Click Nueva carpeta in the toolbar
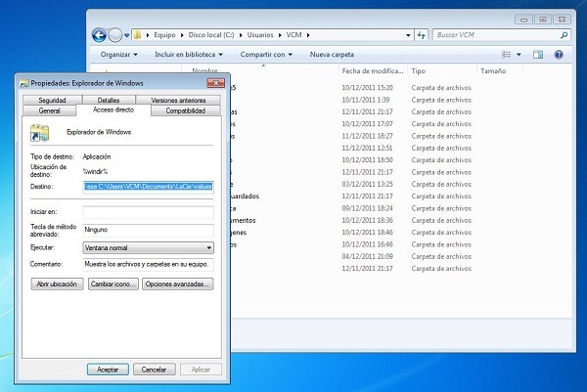Screen dimensions: 587x392 (x=332, y=54)
